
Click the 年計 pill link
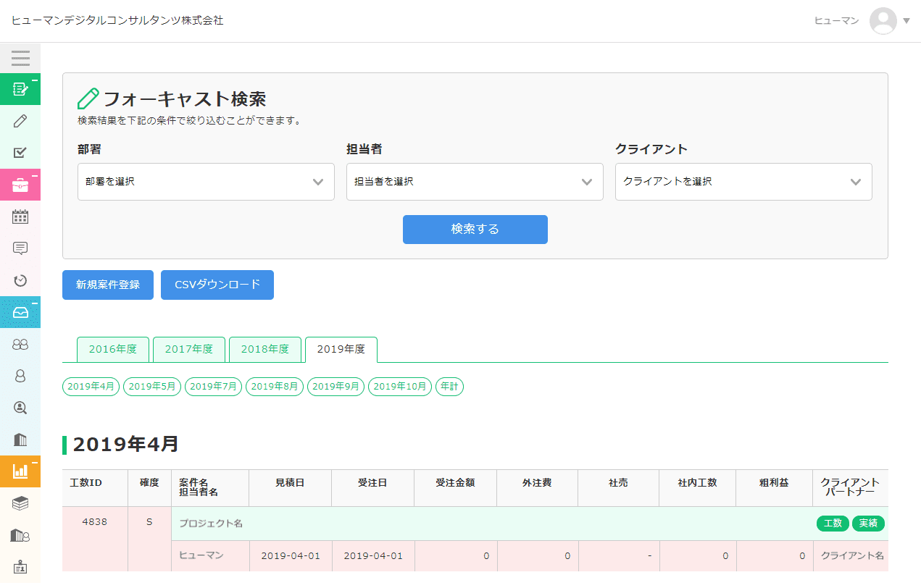(449, 387)
